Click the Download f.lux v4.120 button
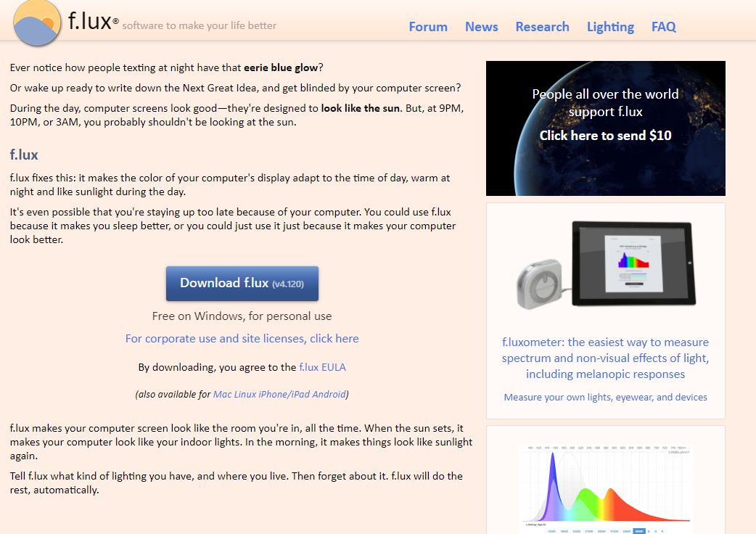756x534 pixels. (242, 284)
